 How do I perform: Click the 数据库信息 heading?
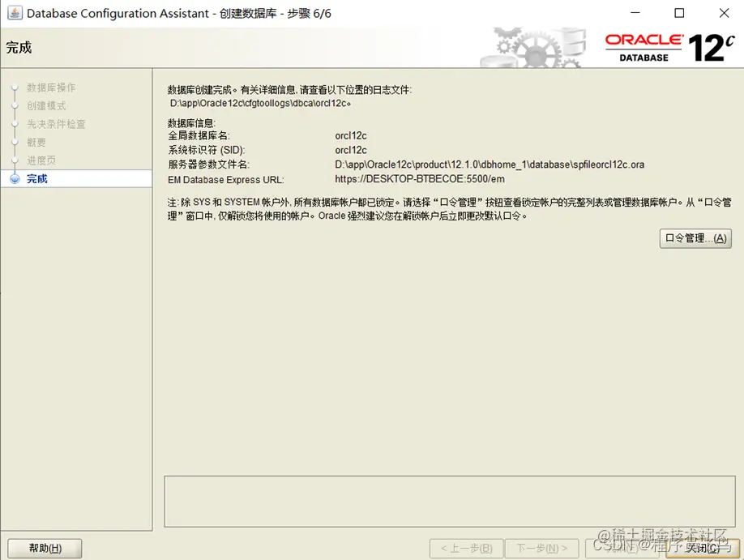pyautogui.click(x=191, y=123)
